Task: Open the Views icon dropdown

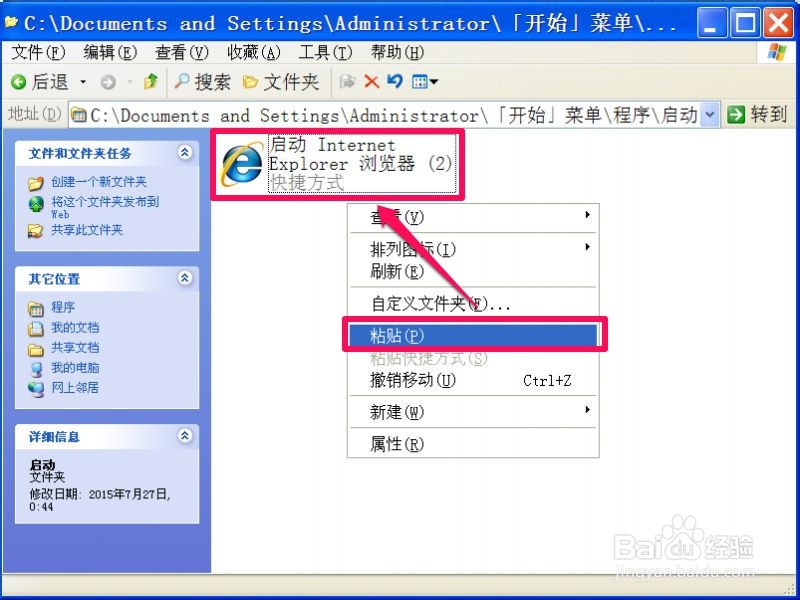Action: tap(425, 81)
